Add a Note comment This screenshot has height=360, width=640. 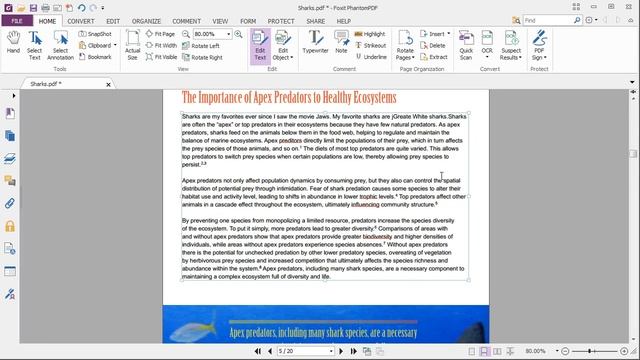point(341,42)
